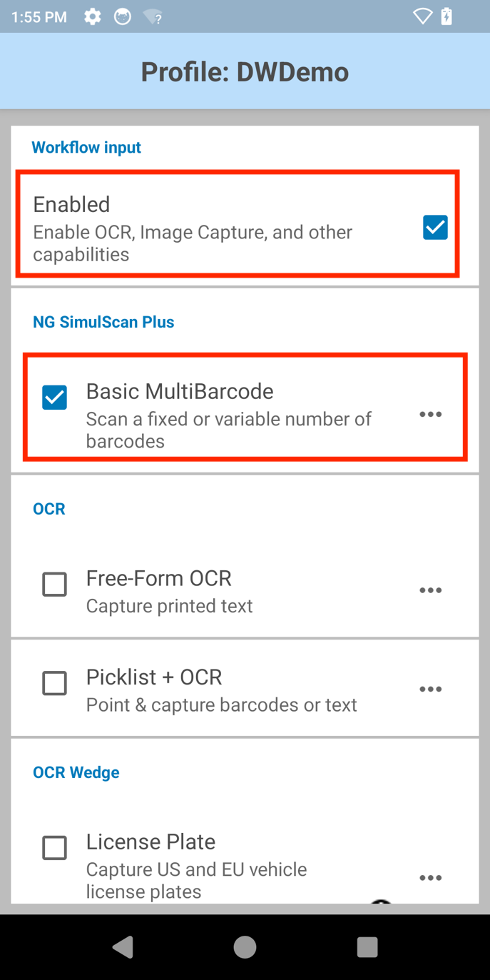Expand Picklist + OCR settings ellipsis
Image resolution: width=490 pixels, height=980 pixels.
[430, 689]
